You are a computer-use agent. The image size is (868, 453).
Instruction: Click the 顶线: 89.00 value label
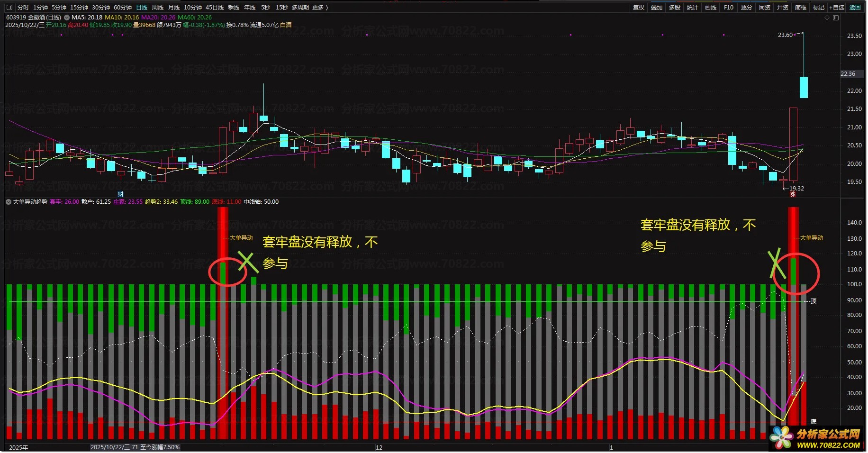click(x=195, y=202)
